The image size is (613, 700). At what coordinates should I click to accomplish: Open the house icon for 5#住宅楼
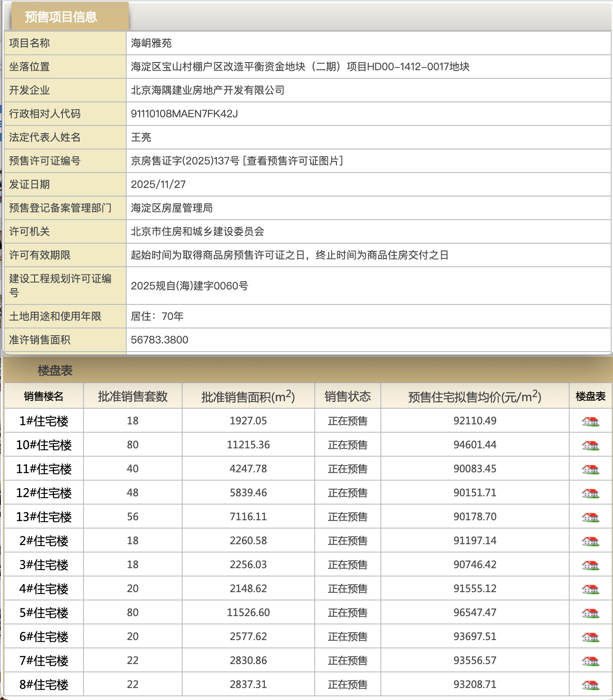tap(590, 613)
